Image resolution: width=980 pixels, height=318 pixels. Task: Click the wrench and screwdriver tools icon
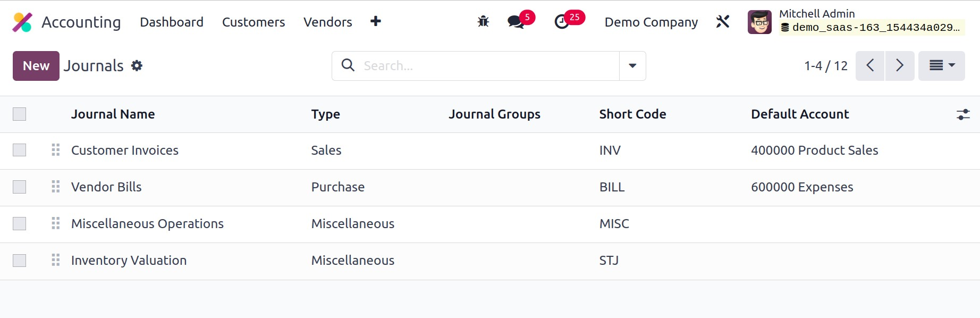pyautogui.click(x=722, y=22)
